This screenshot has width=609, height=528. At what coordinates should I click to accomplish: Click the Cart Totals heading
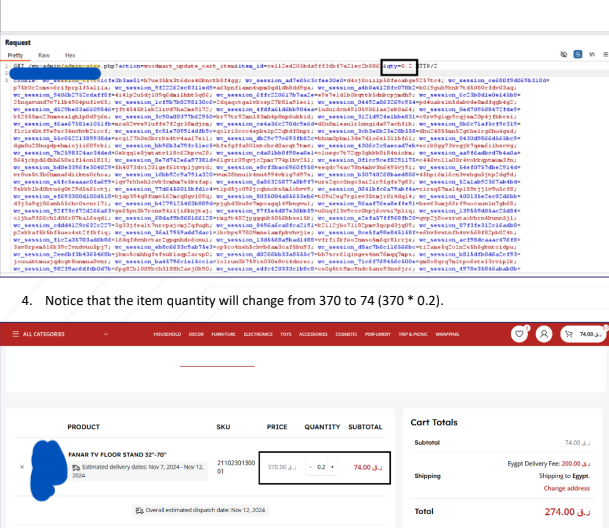434,422
